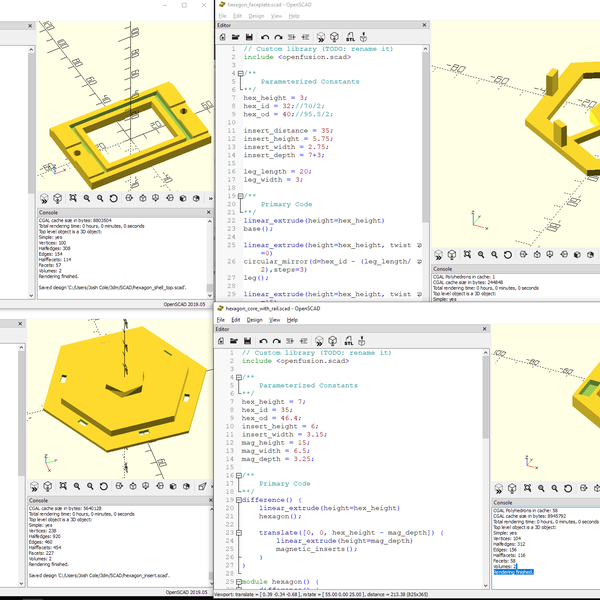
Task: Collapse comment fold at line 4 in hexagon_faceplate
Action: 240,73
